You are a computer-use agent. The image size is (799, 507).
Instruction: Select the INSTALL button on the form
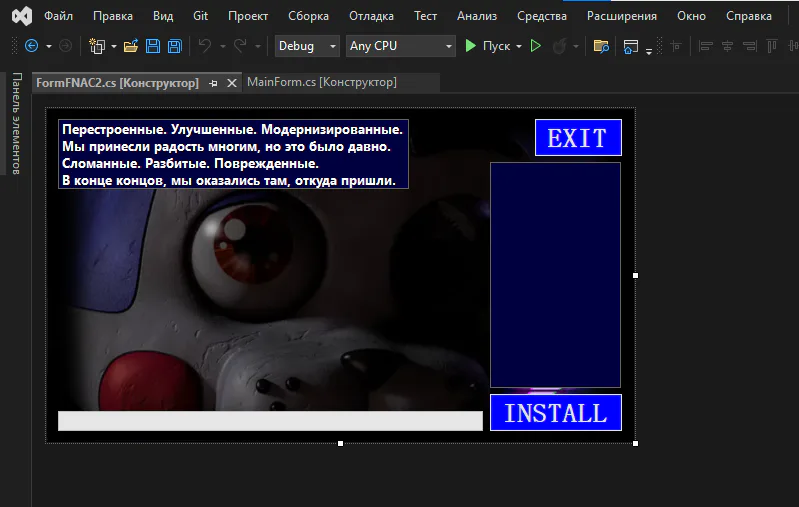pos(555,412)
